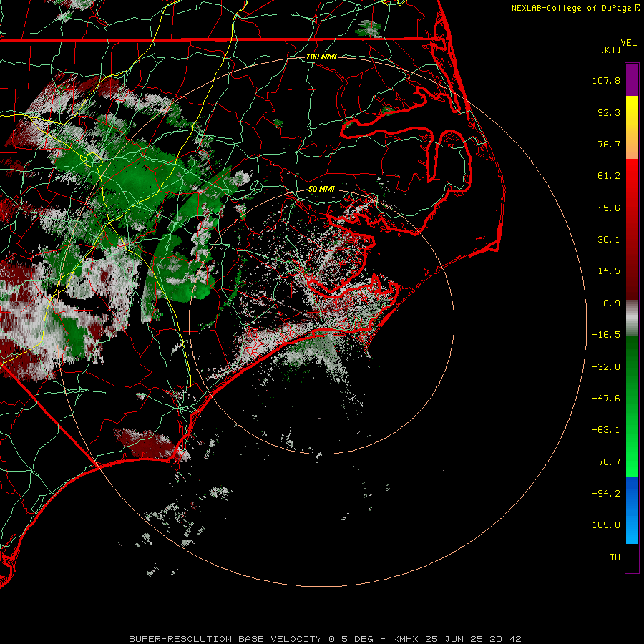The width and height of the screenshot is (644, 644).
Task: Select the -16.5 legend value
Action: pyautogui.click(x=606, y=335)
